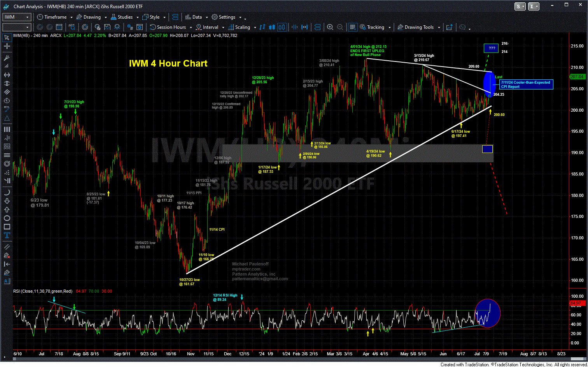Choose the three vertical bars tool

coord(7,129)
